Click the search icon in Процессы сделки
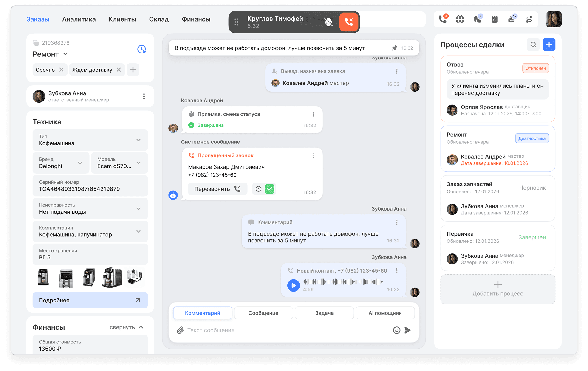 [x=533, y=44]
